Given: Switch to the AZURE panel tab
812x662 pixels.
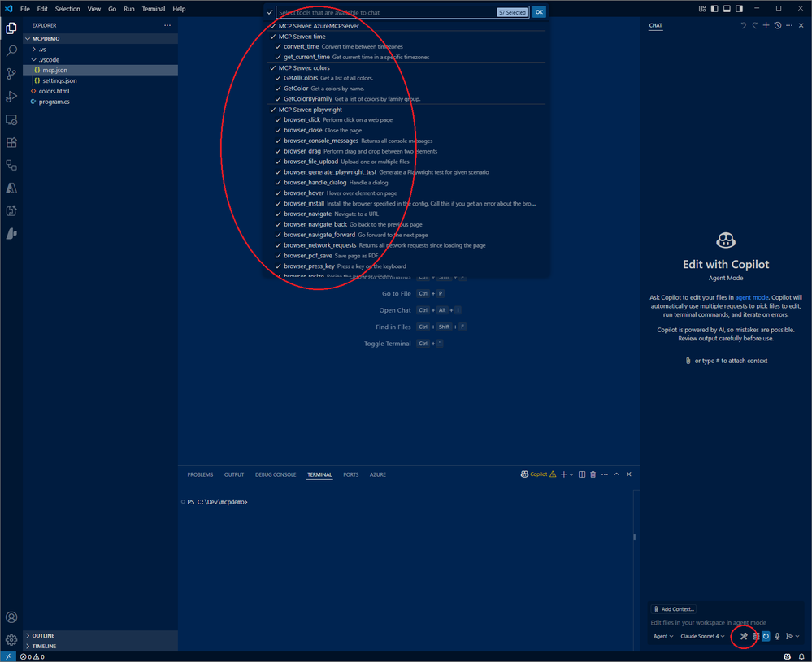Looking at the screenshot, I should [x=377, y=474].
